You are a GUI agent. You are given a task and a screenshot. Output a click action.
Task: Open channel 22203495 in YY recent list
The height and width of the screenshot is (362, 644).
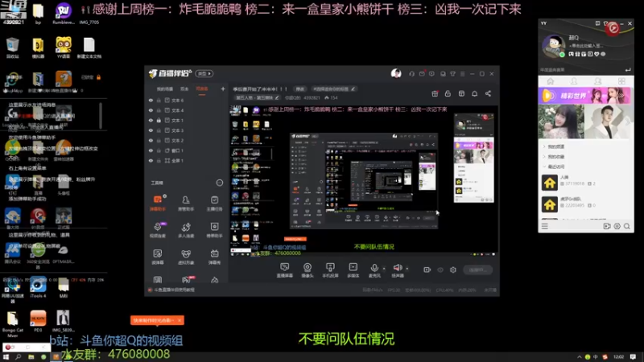click(586, 203)
